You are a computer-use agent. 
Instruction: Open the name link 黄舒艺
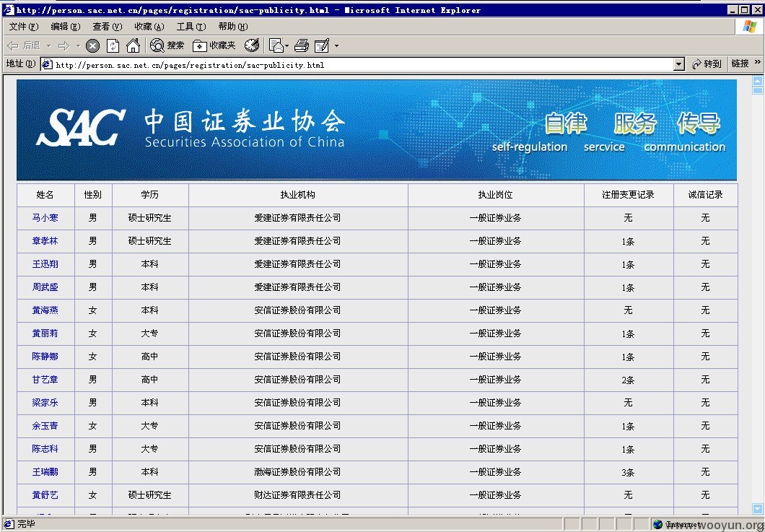coord(45,495)
